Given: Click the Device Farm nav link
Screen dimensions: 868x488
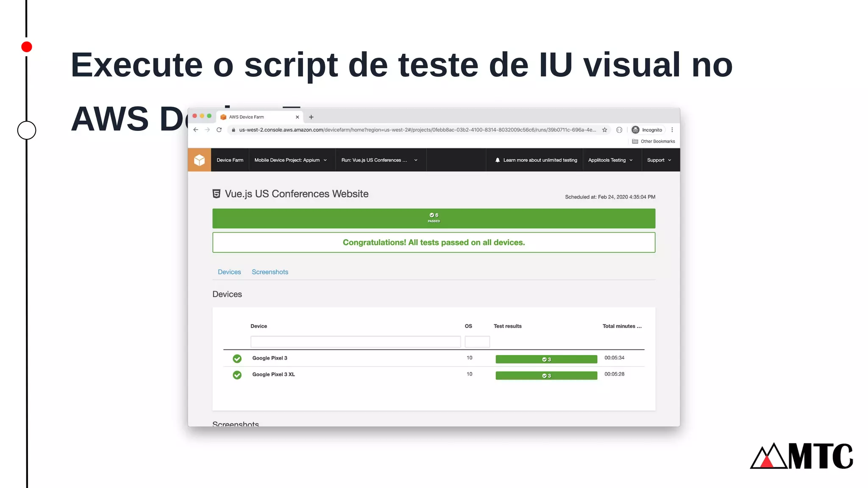Looking at the screenshot, I should tap(230, 160).
